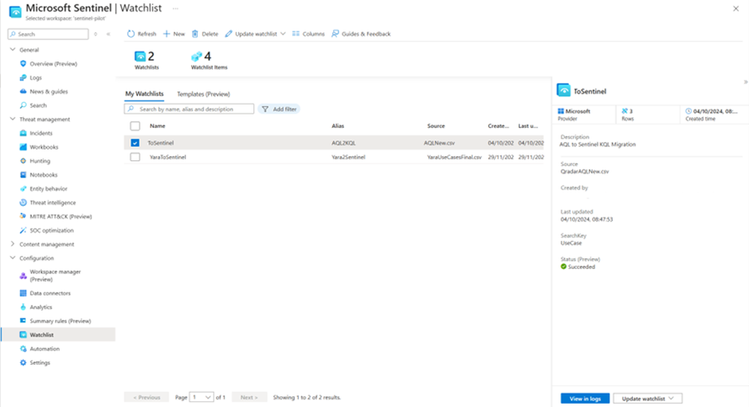The height and width of the screenshot is (407, 749).
Task: Open the Columns chooser icon
Action: (296, 33)
